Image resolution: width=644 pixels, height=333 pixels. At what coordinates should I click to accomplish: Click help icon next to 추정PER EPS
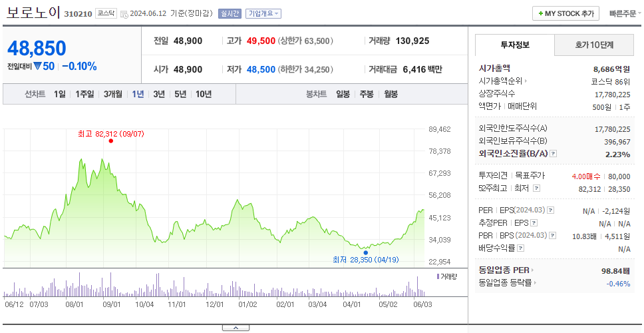coord(534,223)
